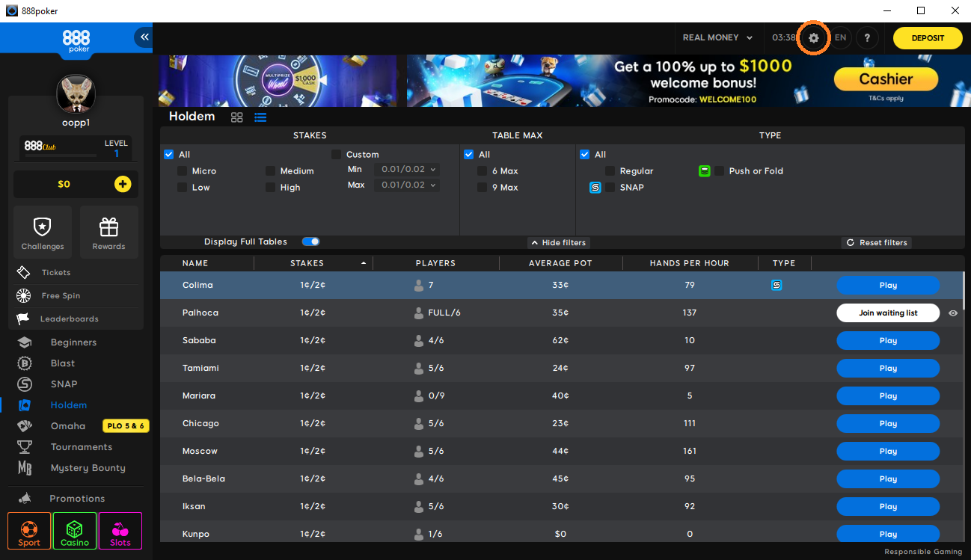Viewport: 971px width, 560px height.
Task: Click the 888poker logo in sidebar
Action: [76, 40]
